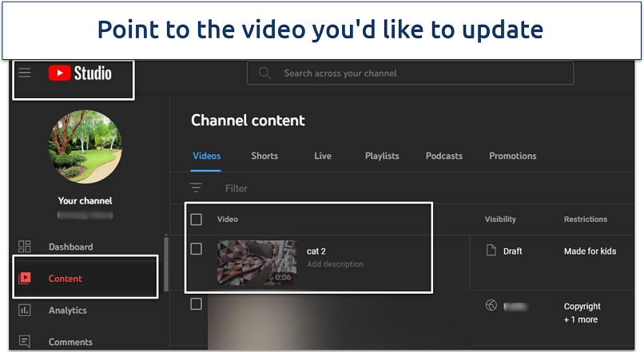The image size is (644, 352).
Task: Switch to the Videos tab
Action: [207, 156]
